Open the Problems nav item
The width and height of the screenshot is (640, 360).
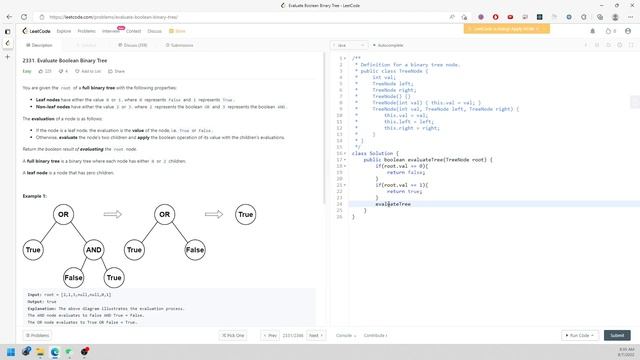(87, 31)
